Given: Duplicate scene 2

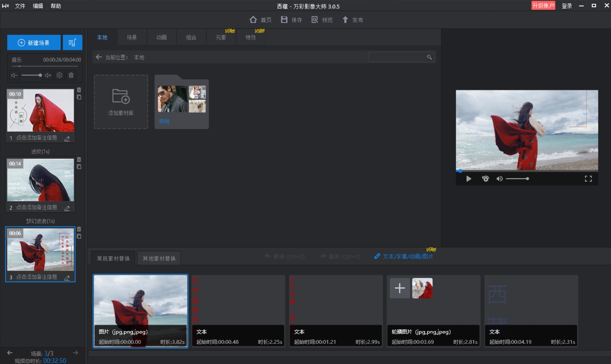Looking at the screenshot, I should [79, 167].
